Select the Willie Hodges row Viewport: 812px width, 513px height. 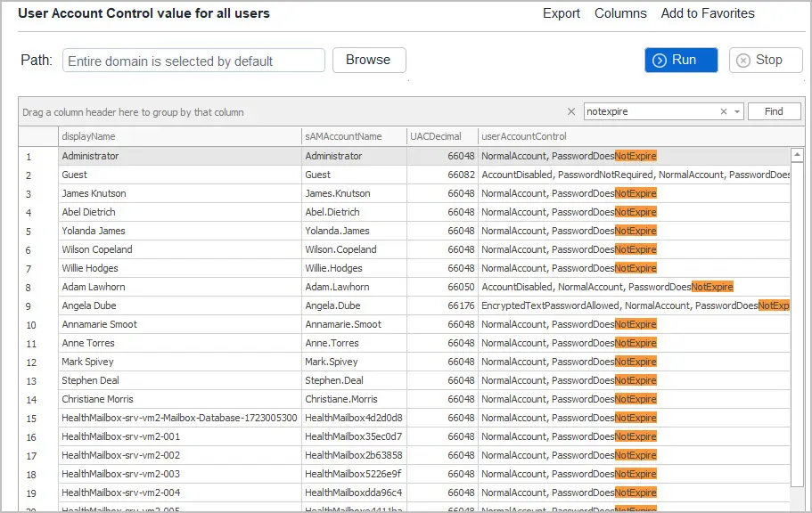(x=405, y=268)
